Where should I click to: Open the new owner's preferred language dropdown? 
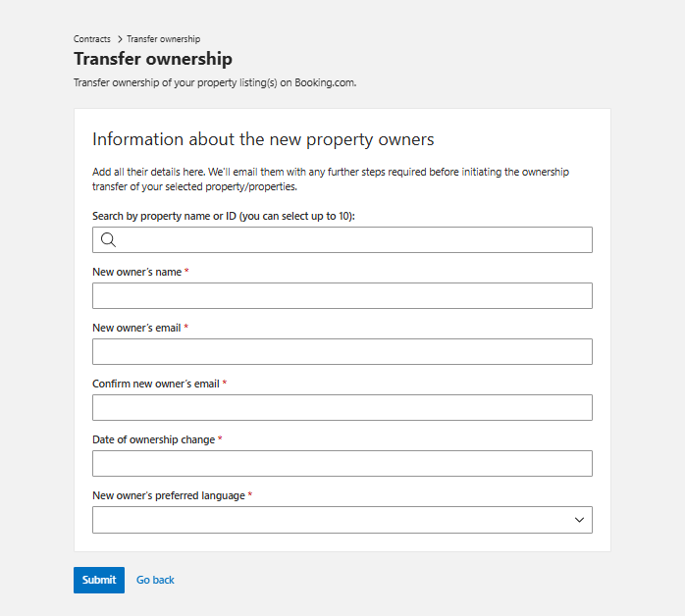coord(342,520)
